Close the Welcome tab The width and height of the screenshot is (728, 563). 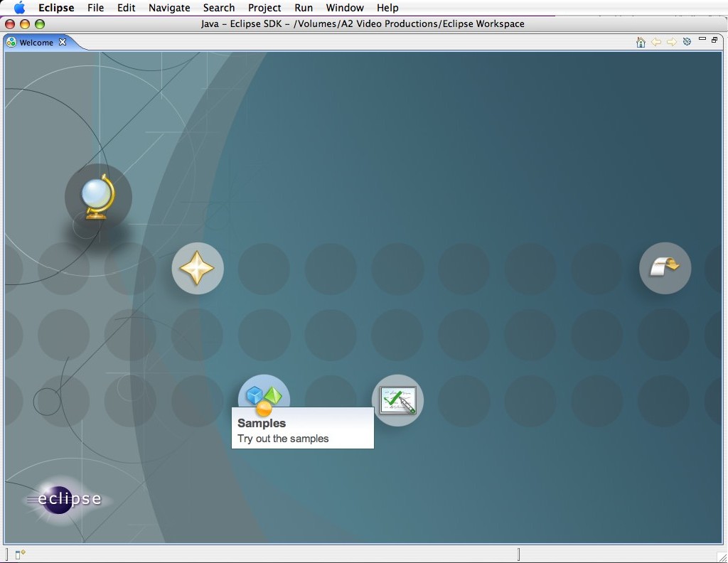click(x=63, y=42)
